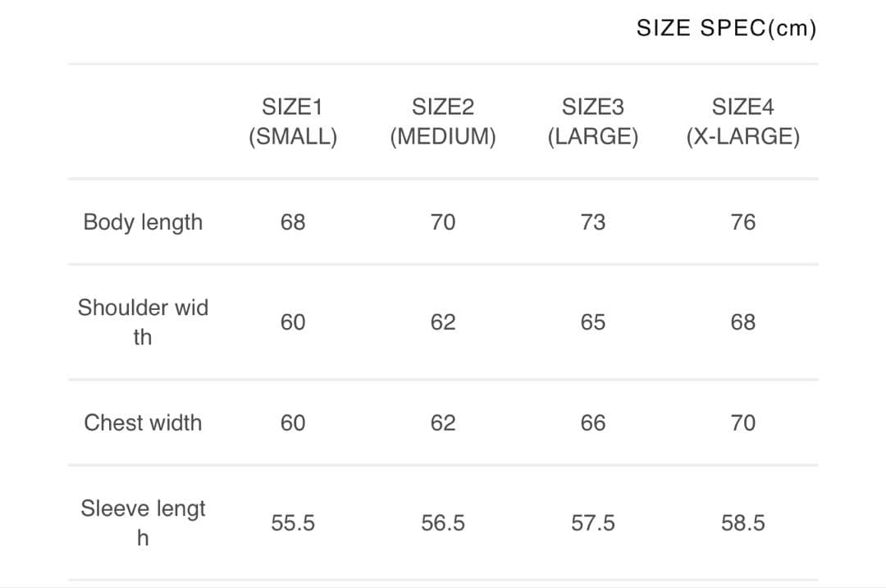Click Body length value for Small
This screenshot has width=886, height=588.
coord(293,222)
